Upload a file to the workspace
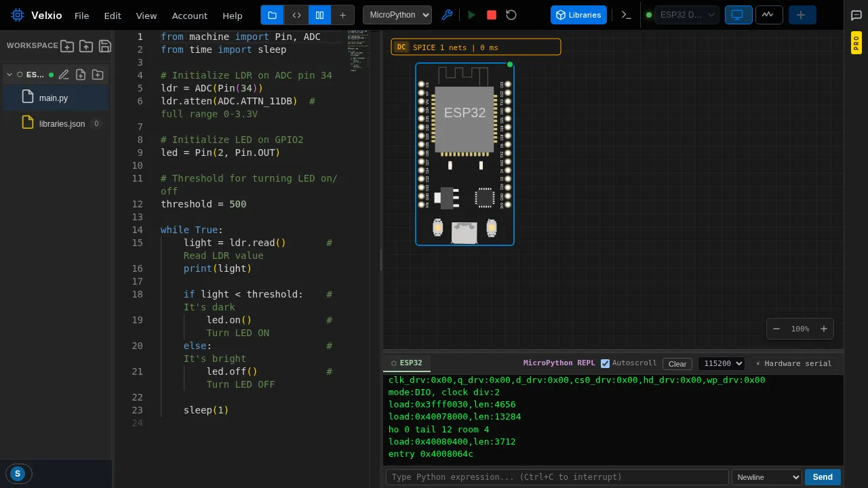This screenshot has width=868, height=488. click(86, 46)
